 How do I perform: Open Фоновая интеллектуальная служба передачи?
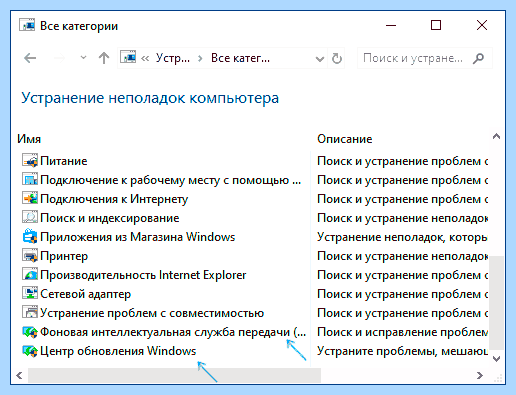[173, 332]
